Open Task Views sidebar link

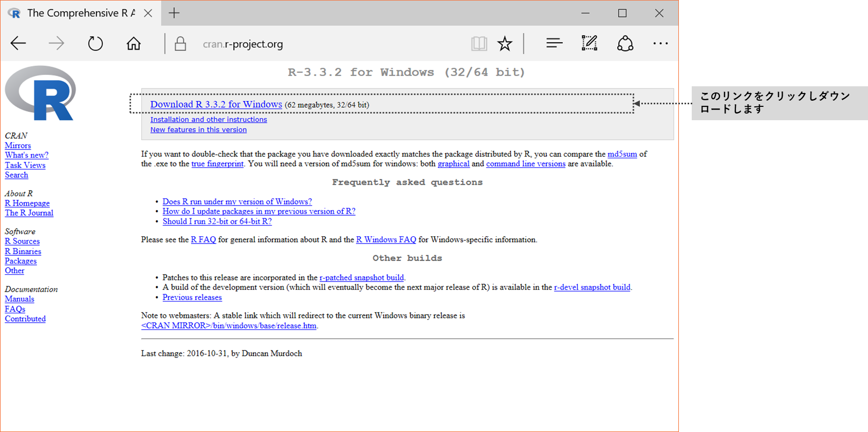(x=25, y=165)
